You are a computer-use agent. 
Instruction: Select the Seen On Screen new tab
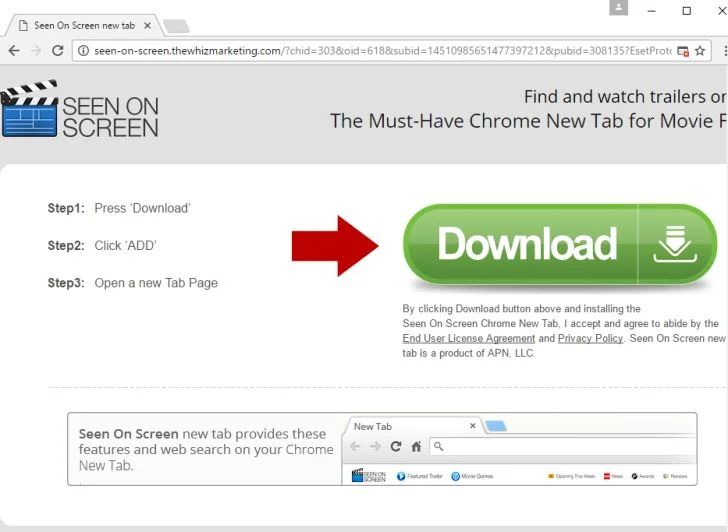pyautogui.click(x=84, y=26)
